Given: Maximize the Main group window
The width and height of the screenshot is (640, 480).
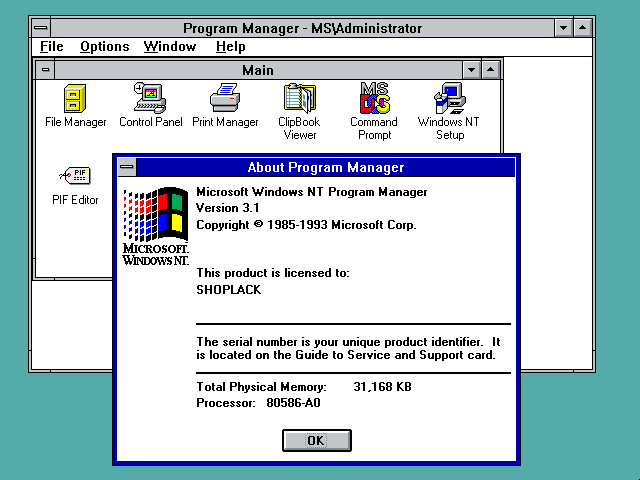Looking at the screenshot, I should (491, 70).
